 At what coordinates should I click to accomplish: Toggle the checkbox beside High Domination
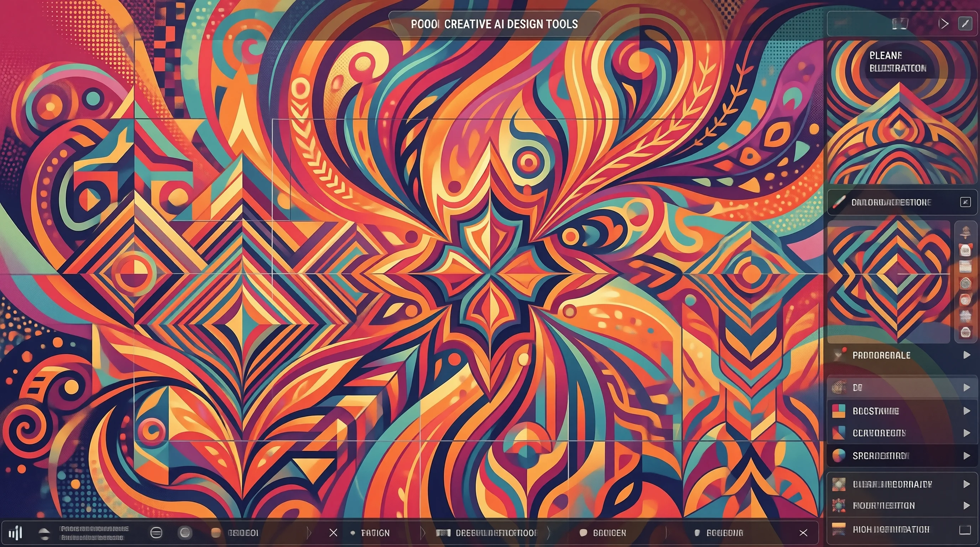pyautogui.click(x=965, y=530)
